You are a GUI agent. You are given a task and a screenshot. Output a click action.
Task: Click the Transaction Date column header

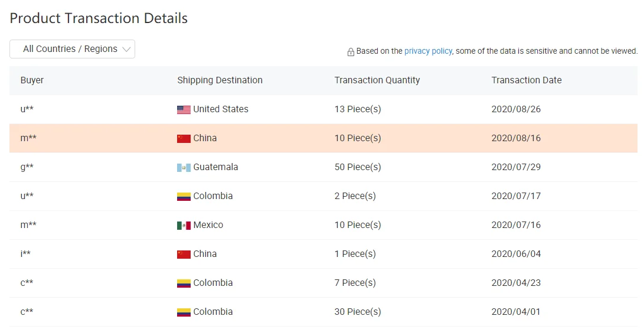pos(526,80)
